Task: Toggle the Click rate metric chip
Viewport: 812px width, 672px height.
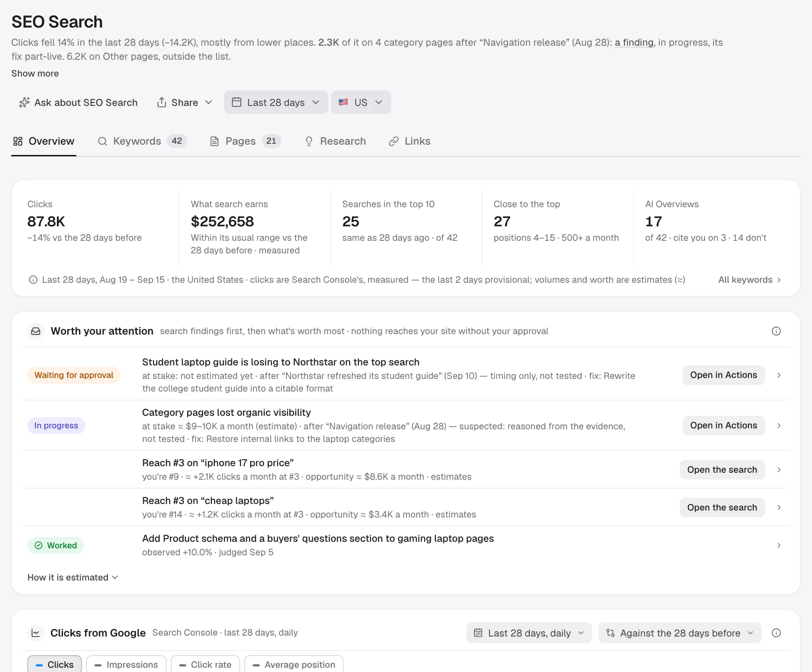Action: pos(205,664)
